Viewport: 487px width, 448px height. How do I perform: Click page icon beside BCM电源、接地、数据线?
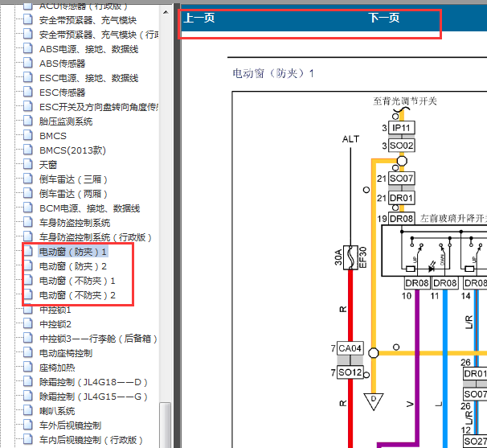28,208
